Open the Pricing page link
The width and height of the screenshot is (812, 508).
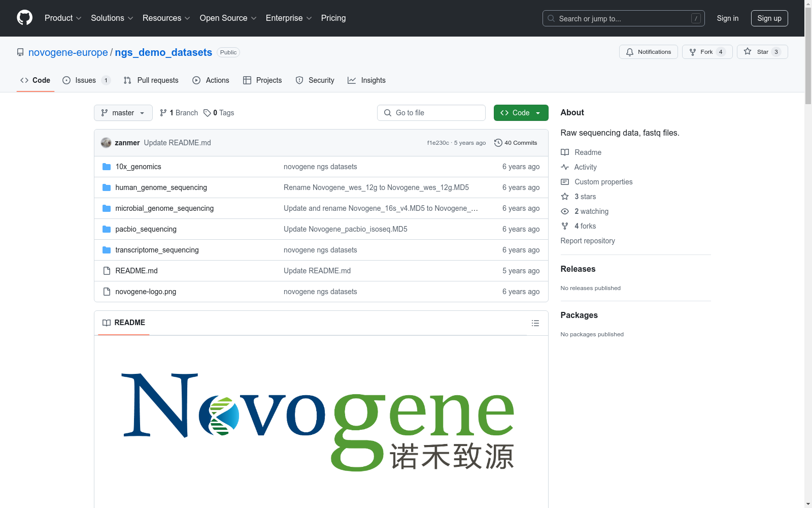click(333, 18)
